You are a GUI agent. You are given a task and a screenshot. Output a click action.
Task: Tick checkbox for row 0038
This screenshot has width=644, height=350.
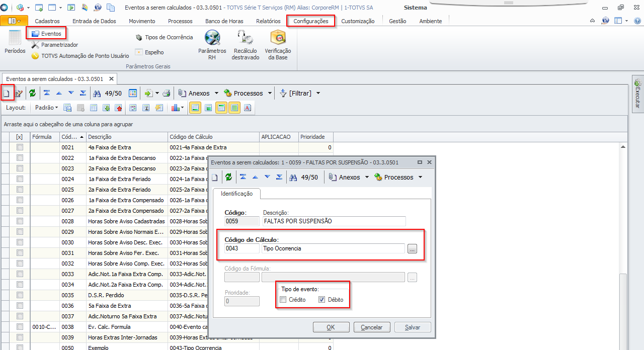pyautogui.click(x=20, y=327)
